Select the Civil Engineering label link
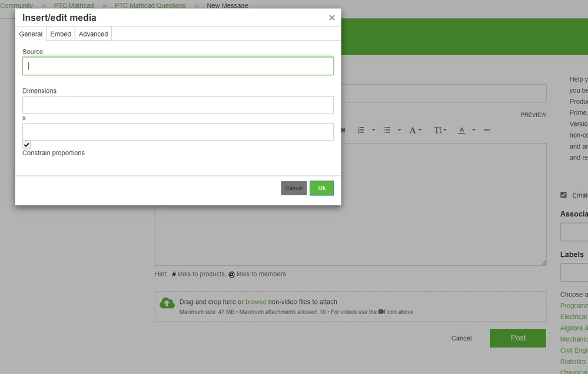Viewport: 588px width, 374px height. tap(574, 350)
